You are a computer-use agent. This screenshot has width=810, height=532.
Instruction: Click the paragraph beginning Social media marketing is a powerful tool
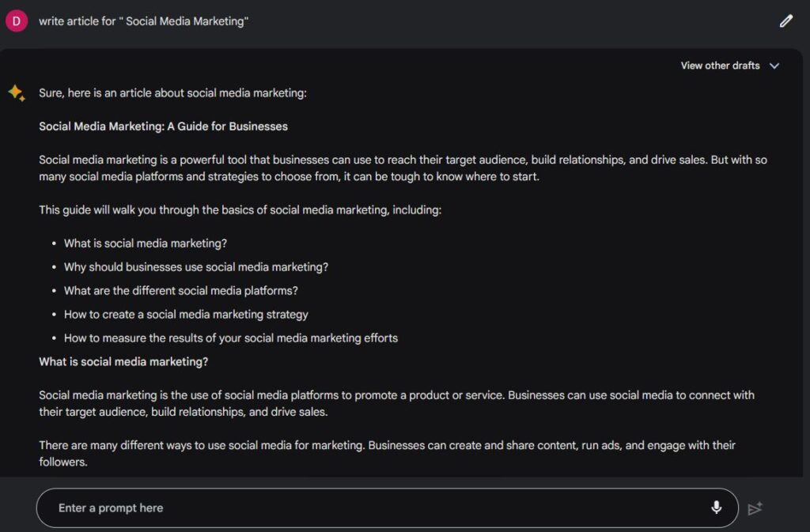click(x=403, y=168)
